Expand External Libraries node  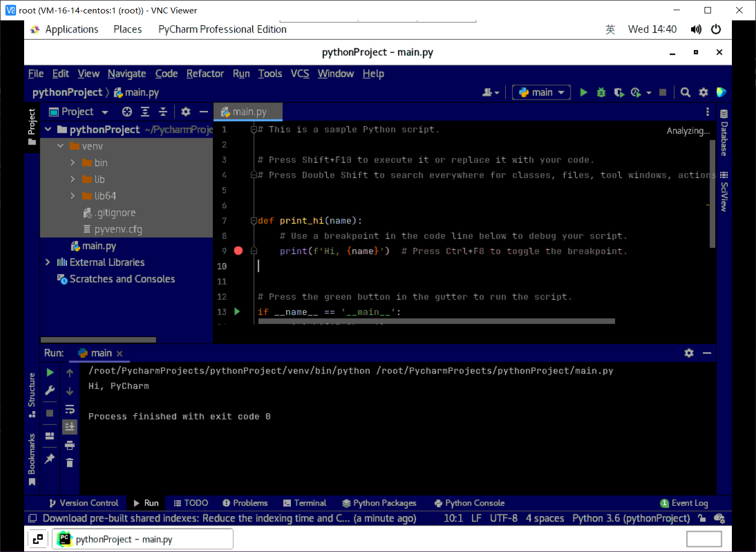48,262
